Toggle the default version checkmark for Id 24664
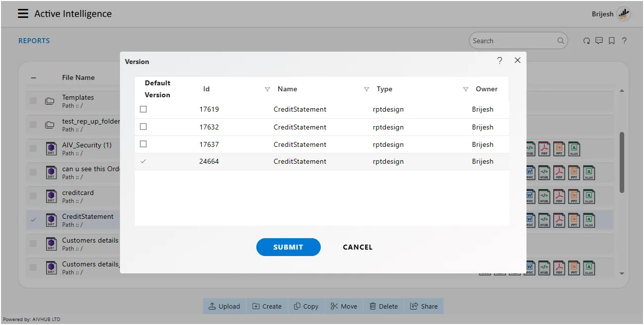 [143, 161]
